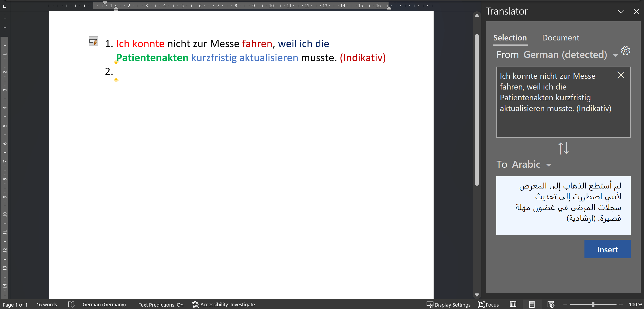Zoom out with minus button
Viewport: 644px width, 309px height.
coord(565,304)
